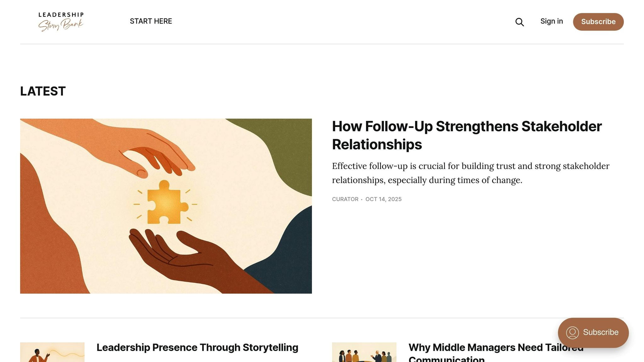Click the Sign in link
This screenshot has width=644, height=362.
552,21
